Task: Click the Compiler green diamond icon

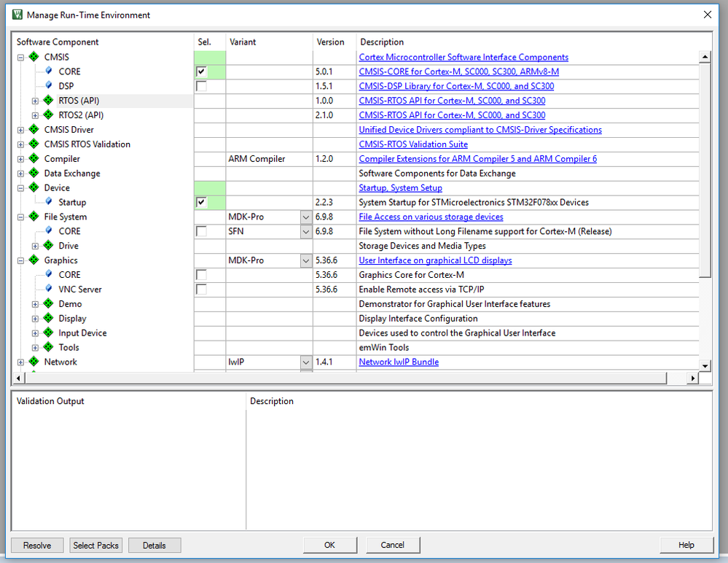Action: pyautogui.click(x=34, y=158)
